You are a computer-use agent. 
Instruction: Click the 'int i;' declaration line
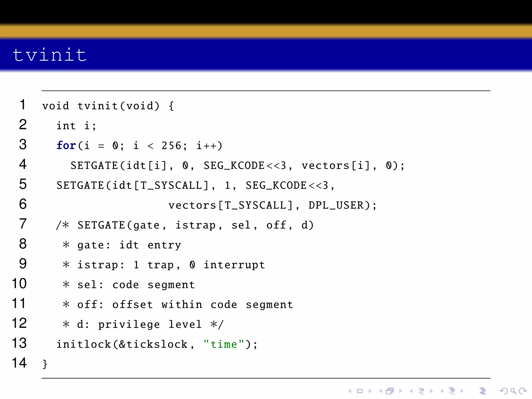coord(77,126)
